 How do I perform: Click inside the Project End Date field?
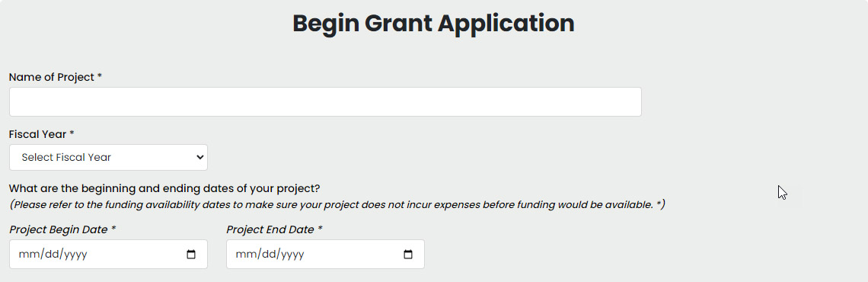point(326,255)
